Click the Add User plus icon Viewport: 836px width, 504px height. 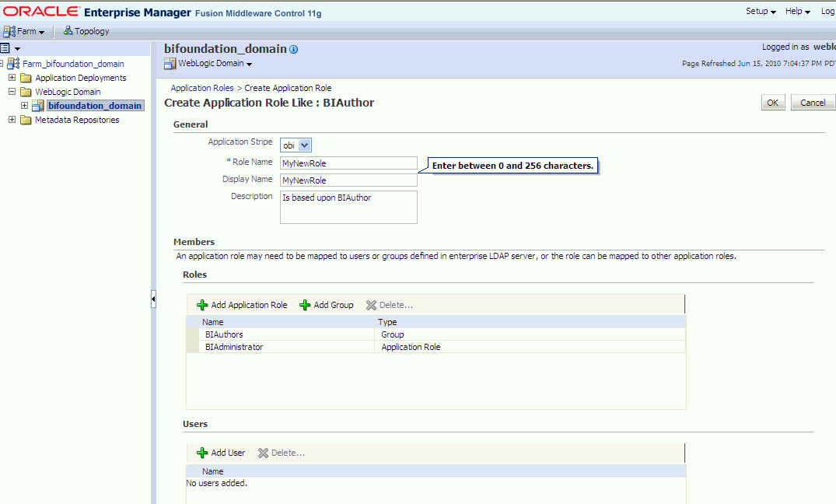(x=202, y=453)
